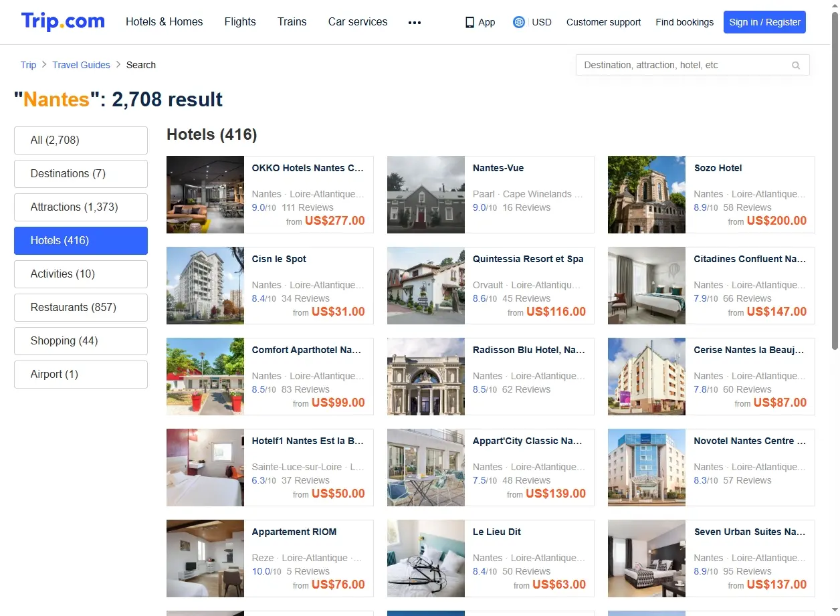Open Quintessia Resort et Spa thumbnail
This screenshot has height=616, width=840.
[426, 286]
